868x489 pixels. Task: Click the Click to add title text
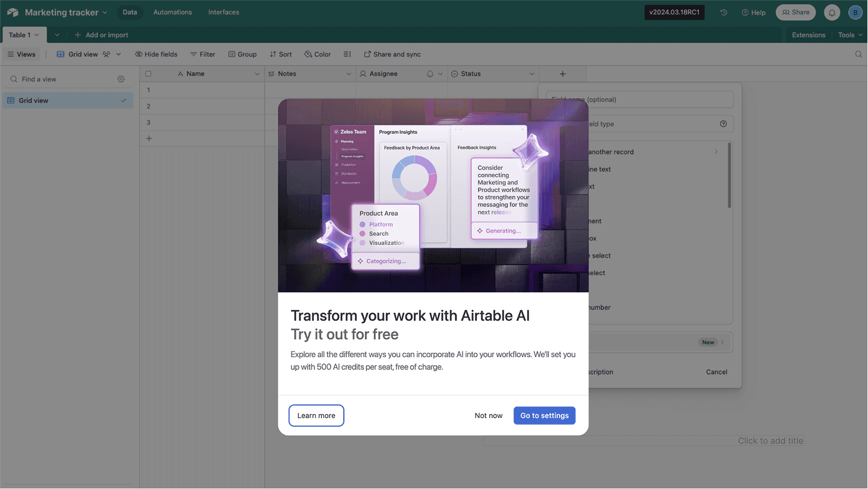[x=770, y=441]
